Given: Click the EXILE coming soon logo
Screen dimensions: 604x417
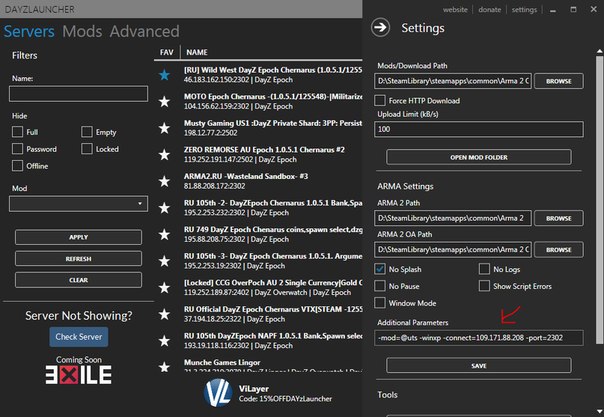Looking at the screenshot, I should (79, 375).
